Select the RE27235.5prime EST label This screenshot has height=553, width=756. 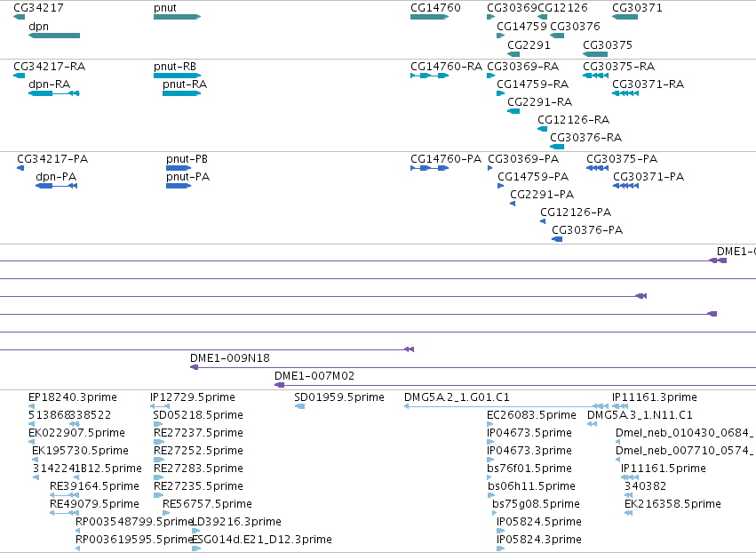(199, 486)
